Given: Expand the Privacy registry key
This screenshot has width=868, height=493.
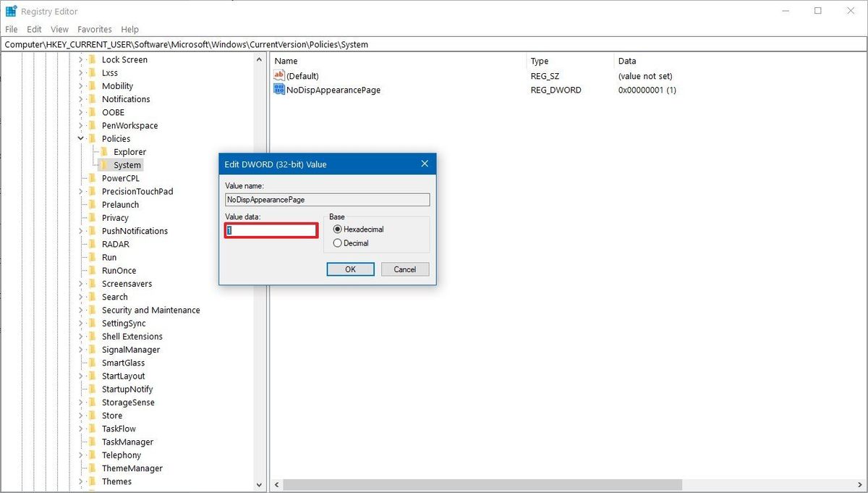Looking at the screenshot, I should (80, 217).
